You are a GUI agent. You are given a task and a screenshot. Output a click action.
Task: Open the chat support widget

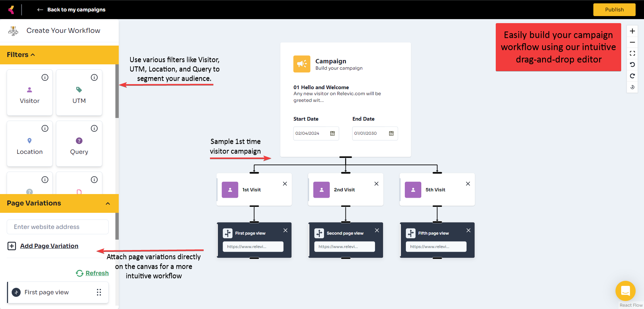[625, 291]
